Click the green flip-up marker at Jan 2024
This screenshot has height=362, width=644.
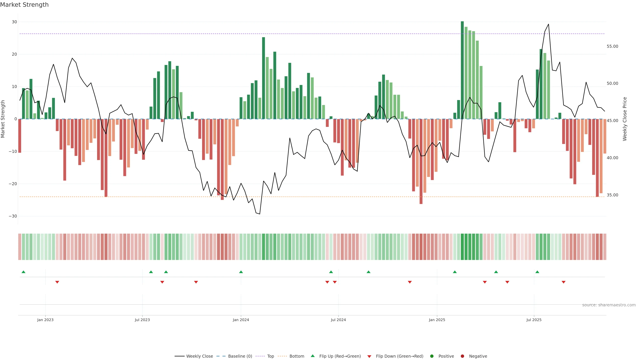point(241,272)
